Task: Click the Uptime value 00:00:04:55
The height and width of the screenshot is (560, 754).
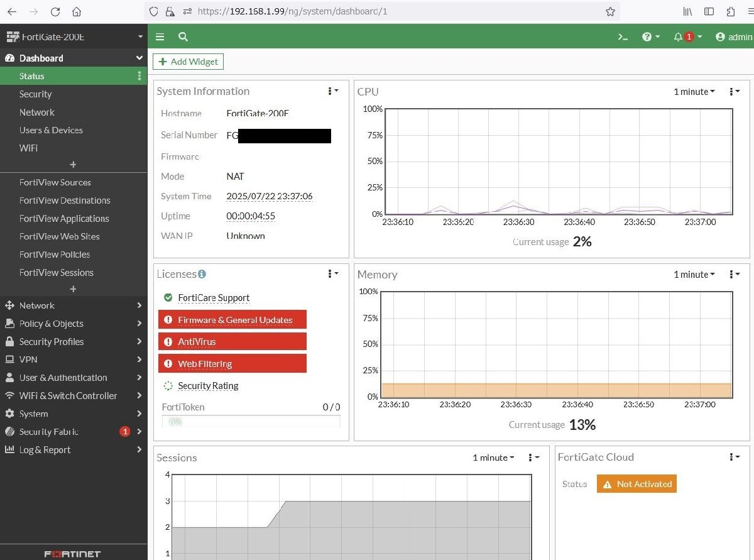Action: click(x=251, y=216)
